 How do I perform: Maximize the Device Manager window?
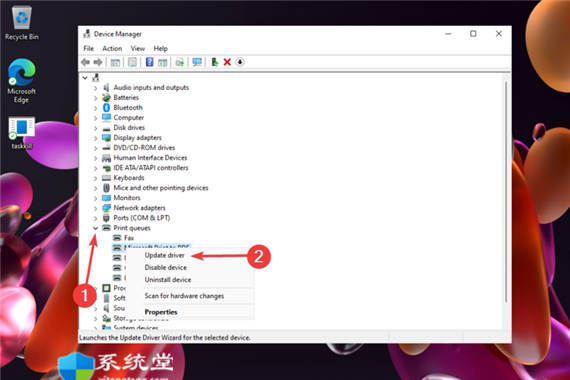click(x=473, y=34)
